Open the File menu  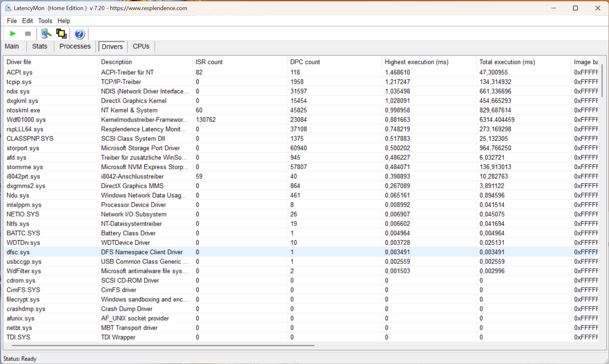coord(12,21)
